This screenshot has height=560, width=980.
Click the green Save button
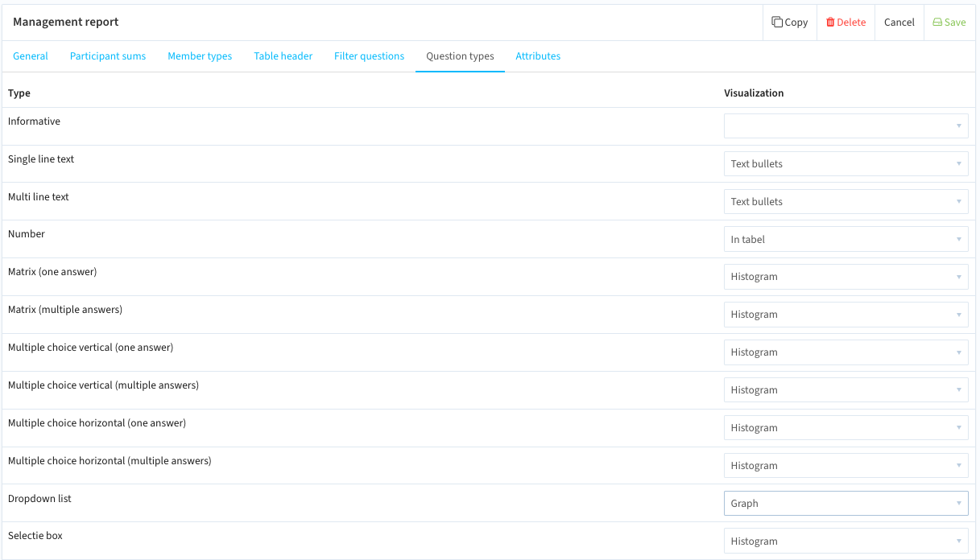949,23
